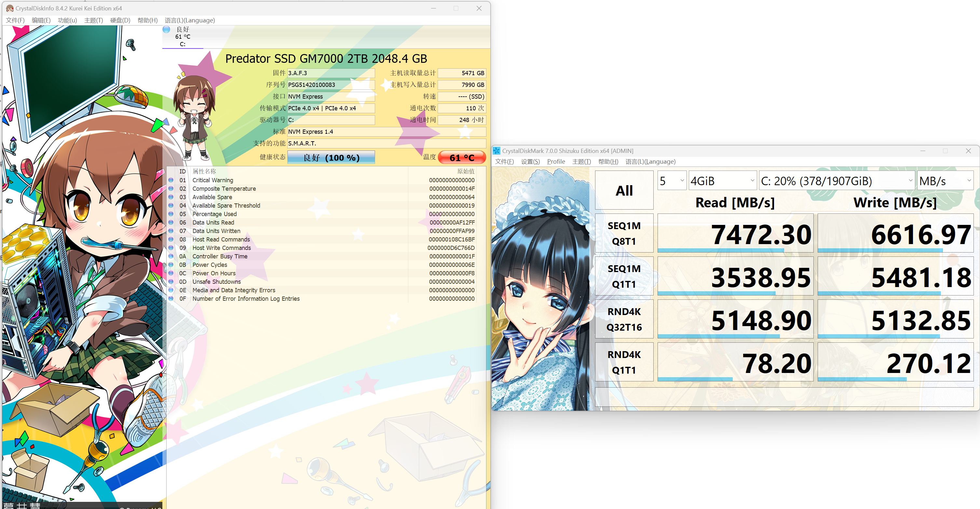Open the 硬盘(D) menu in CrystalDiskInfo
980x509 pixels.
(x=120, y=20)
